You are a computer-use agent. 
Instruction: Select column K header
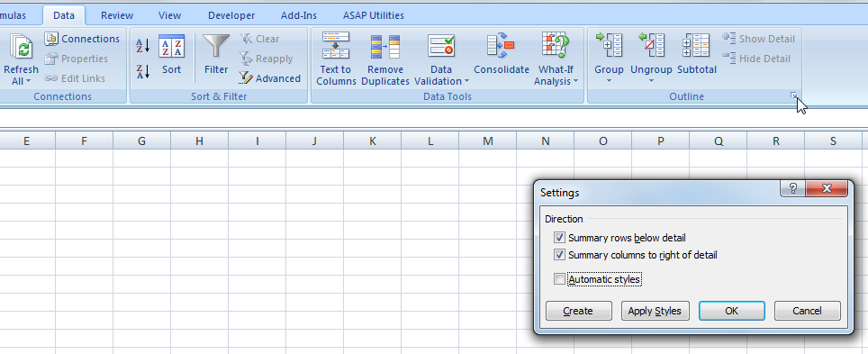373,141
